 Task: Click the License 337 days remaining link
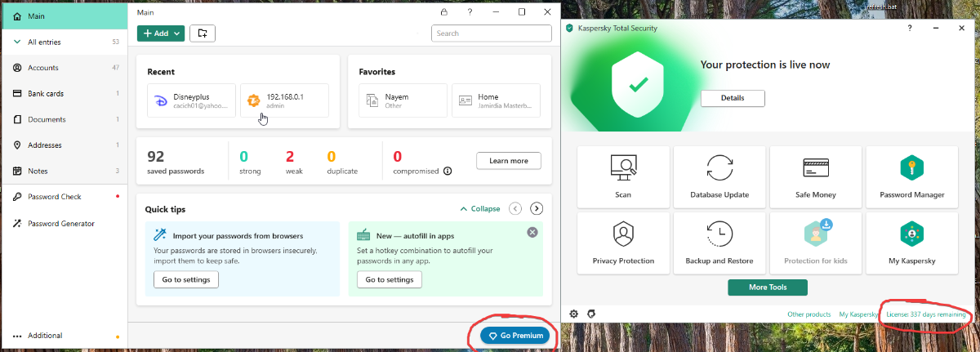(x=926, y=314)
